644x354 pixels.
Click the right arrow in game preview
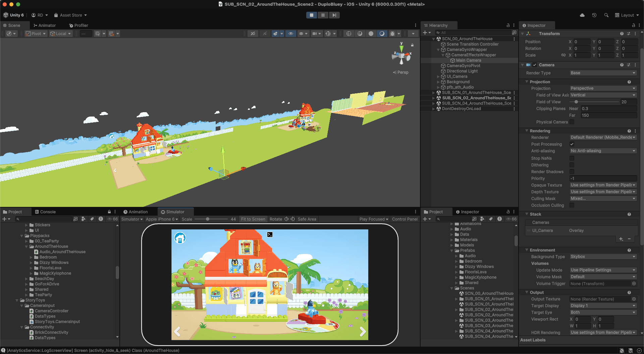point(362,332)
